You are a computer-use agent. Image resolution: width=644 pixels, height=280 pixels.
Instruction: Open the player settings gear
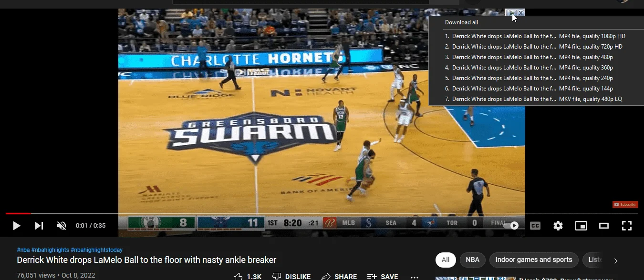558,226
